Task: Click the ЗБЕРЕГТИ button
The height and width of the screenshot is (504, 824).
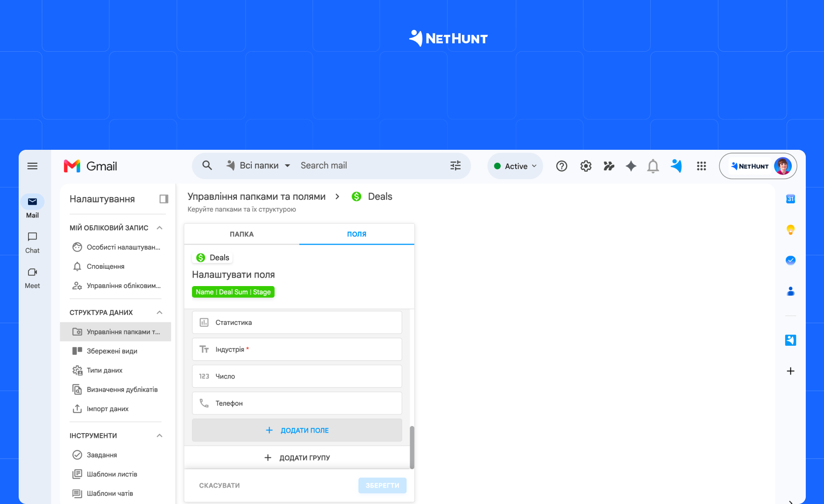Action: coord(382,485)
